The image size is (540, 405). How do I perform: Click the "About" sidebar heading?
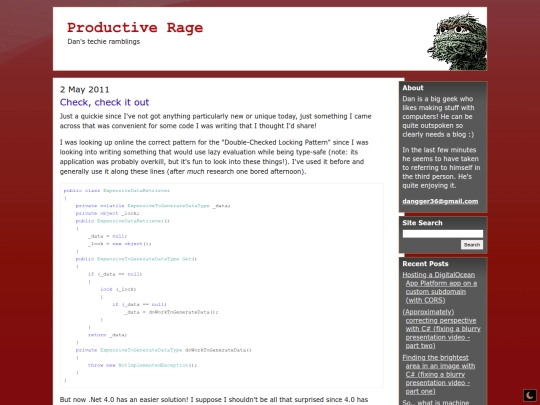pos(413,88)
